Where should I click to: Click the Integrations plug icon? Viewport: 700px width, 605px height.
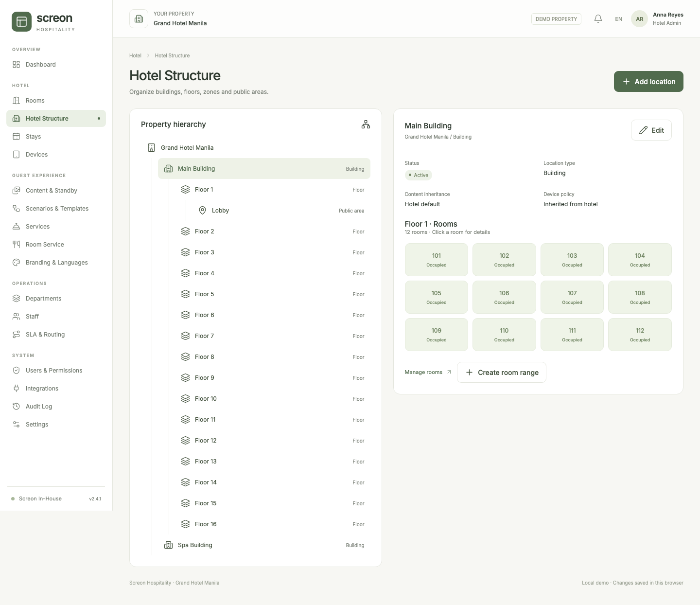coord(17,389)
